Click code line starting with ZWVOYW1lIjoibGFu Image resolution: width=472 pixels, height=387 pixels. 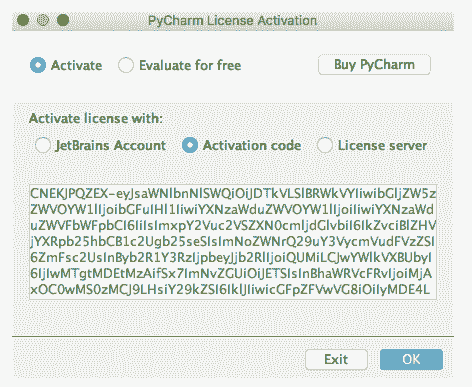(232, 210)
